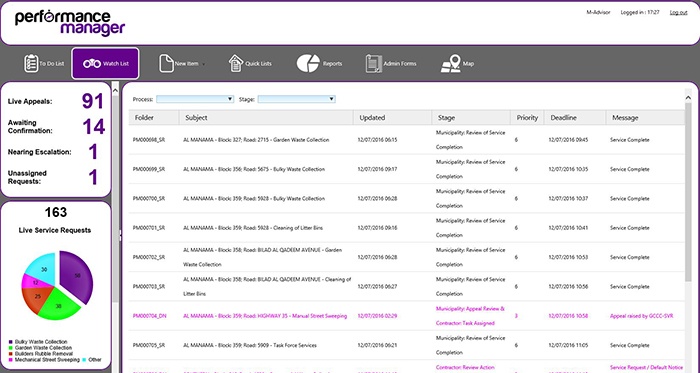Click the green Garden Waste pie slice 38
This screenshot has height=373, width=700.
pyautogui.click(x=60, y=304)
